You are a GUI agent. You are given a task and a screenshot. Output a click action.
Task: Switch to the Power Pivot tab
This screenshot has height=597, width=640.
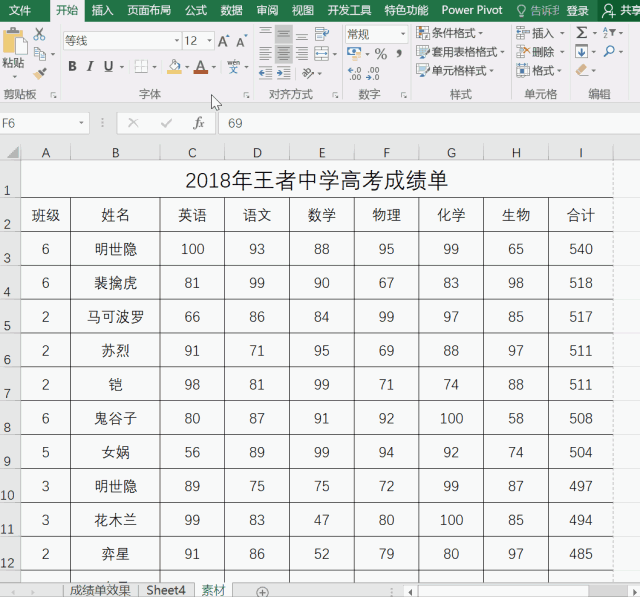pos(472,10)
